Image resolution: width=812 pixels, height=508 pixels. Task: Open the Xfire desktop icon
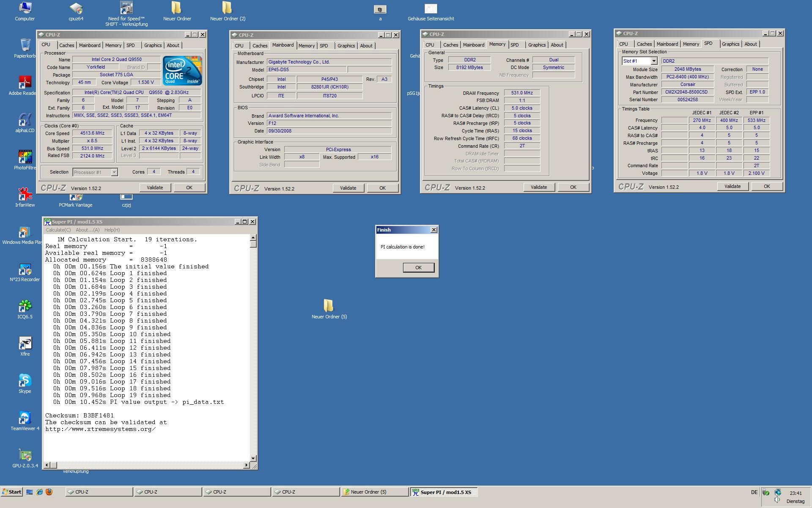pyautogui.click(x=25, y=346)
